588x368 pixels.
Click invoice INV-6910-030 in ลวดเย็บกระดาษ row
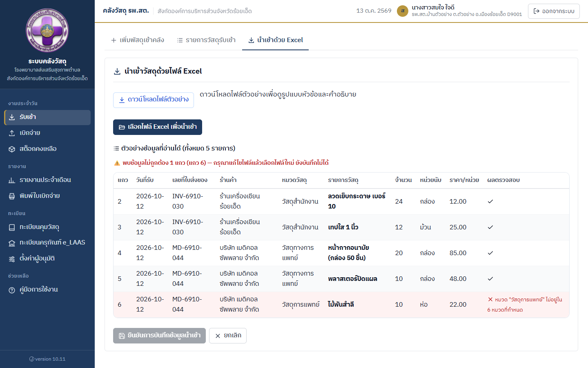(188, 202)
